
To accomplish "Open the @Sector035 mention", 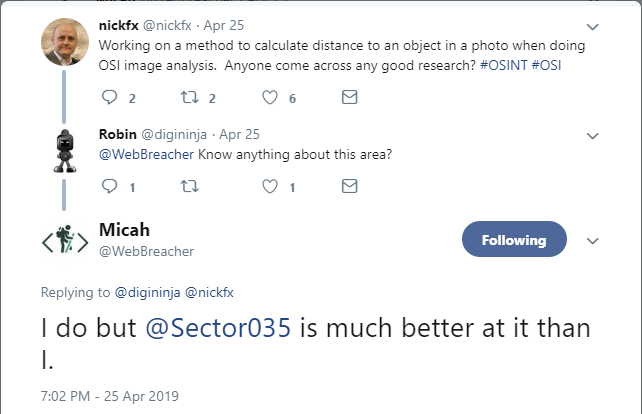I will coord(218,328).
